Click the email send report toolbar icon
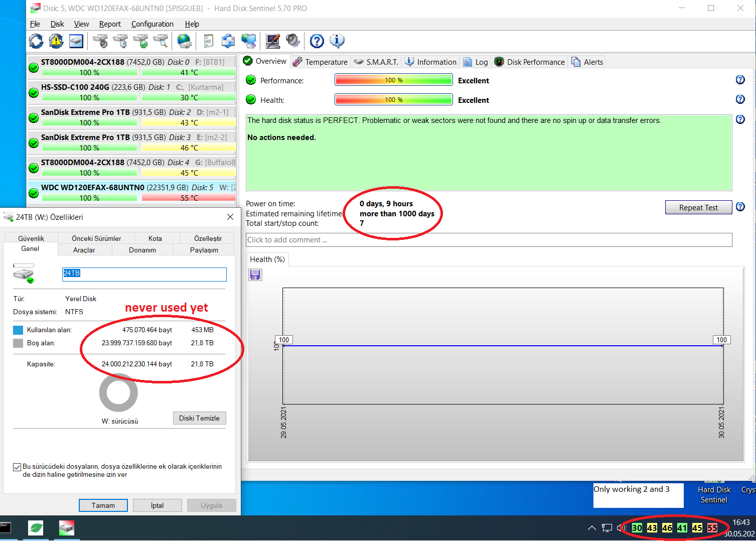The image size is (756, 542). tap(228, 41)
